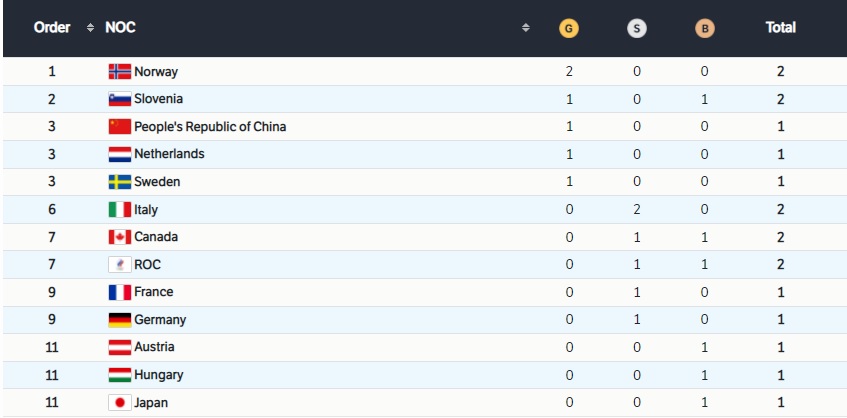This screenshot has height=418, width=847.
Task: Click the Germany flag icon
Action: 119,320
